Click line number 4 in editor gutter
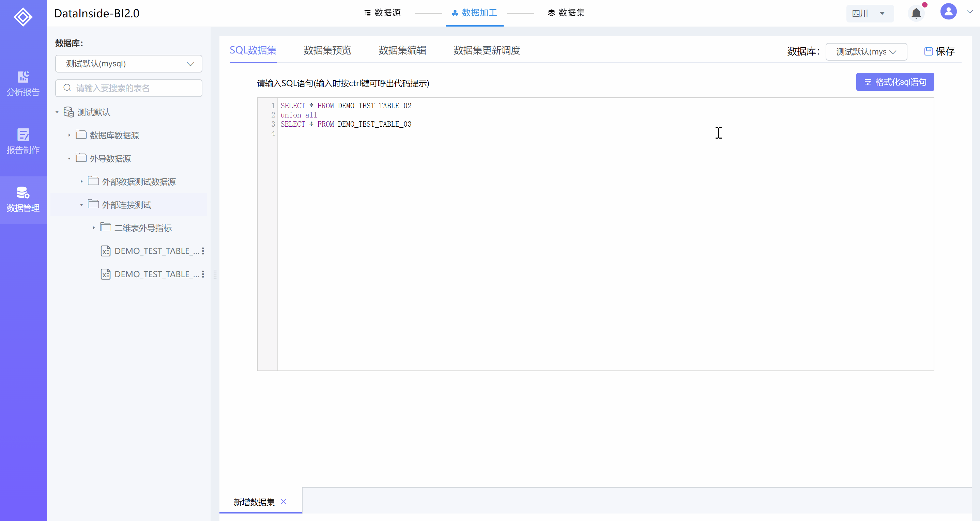 tap(273, 133)
